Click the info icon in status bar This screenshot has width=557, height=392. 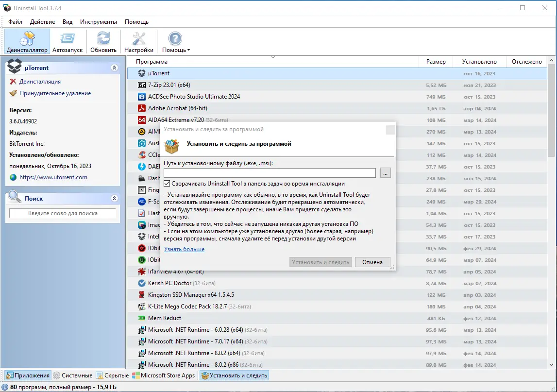pyautogui.click(x=5, y=387)
